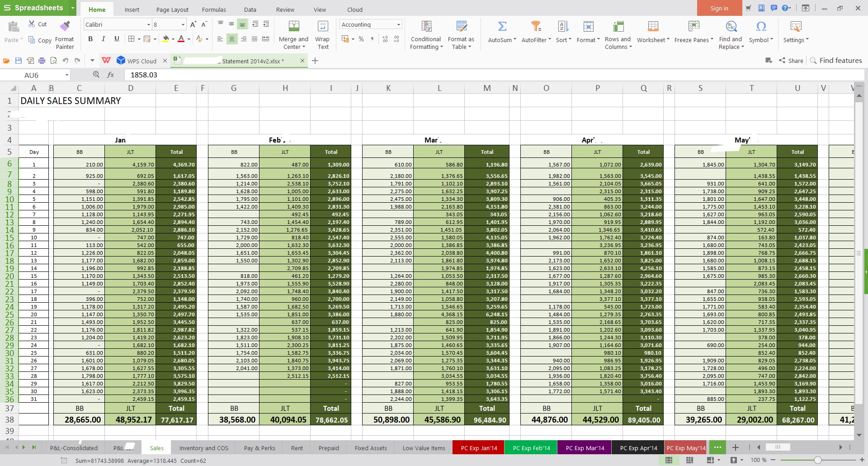The image size is (868, 466).
Task: Click the zoom slider handle in status bar
Action: pos(817,460)
